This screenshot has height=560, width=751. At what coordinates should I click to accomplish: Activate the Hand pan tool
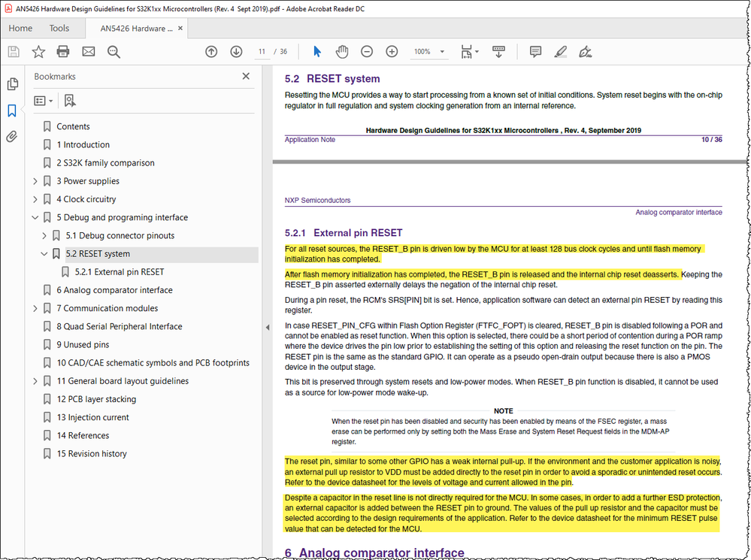click(341, 52)
